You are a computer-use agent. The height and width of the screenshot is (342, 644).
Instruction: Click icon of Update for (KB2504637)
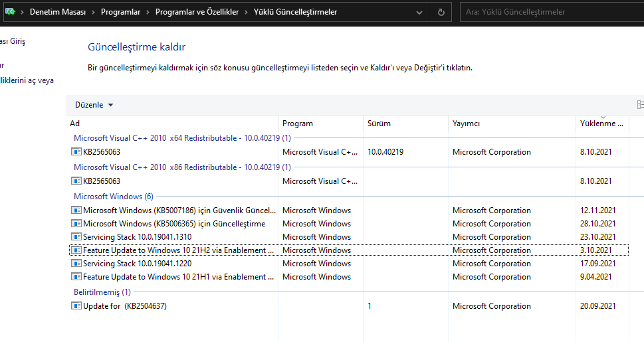(x=76, y=306)
